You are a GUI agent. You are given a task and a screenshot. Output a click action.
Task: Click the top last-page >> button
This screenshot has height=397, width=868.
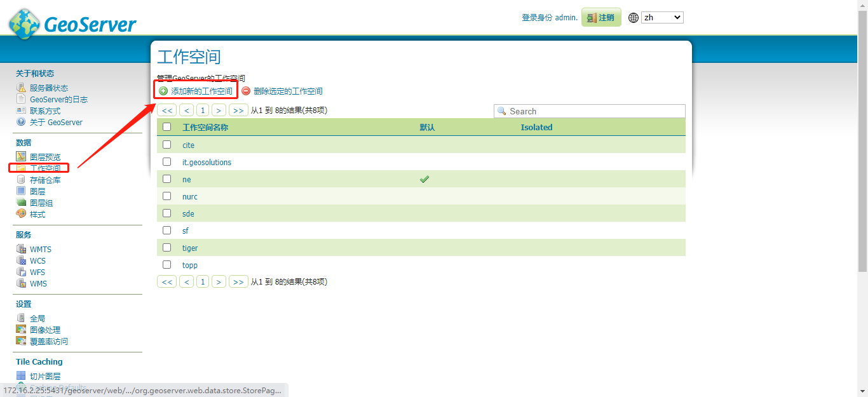[238, 111]
